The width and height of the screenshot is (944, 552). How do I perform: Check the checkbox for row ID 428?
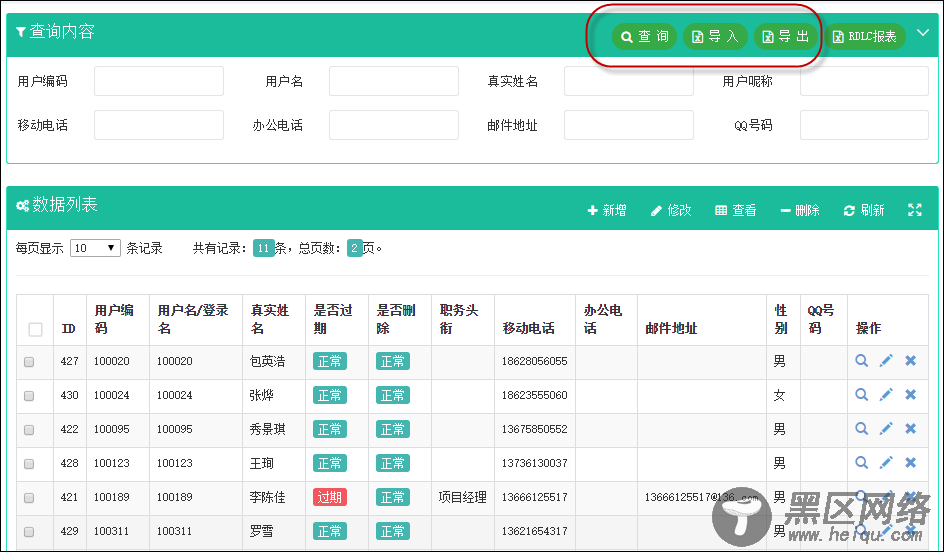coord(29,464)
